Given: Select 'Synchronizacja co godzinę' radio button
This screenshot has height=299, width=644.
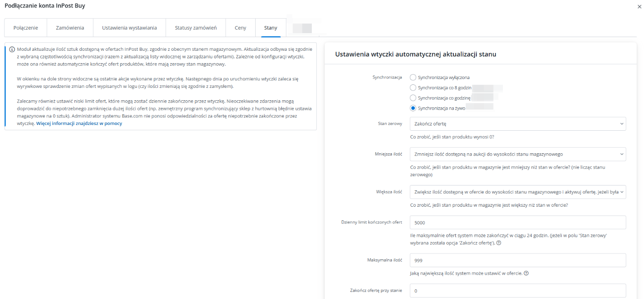Looking at the screenshot, I should [413, 98].
